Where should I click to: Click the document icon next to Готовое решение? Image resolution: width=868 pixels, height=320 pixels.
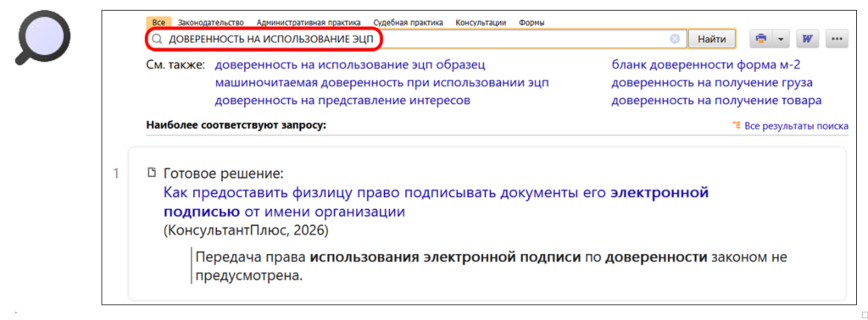tap(152, 174)
